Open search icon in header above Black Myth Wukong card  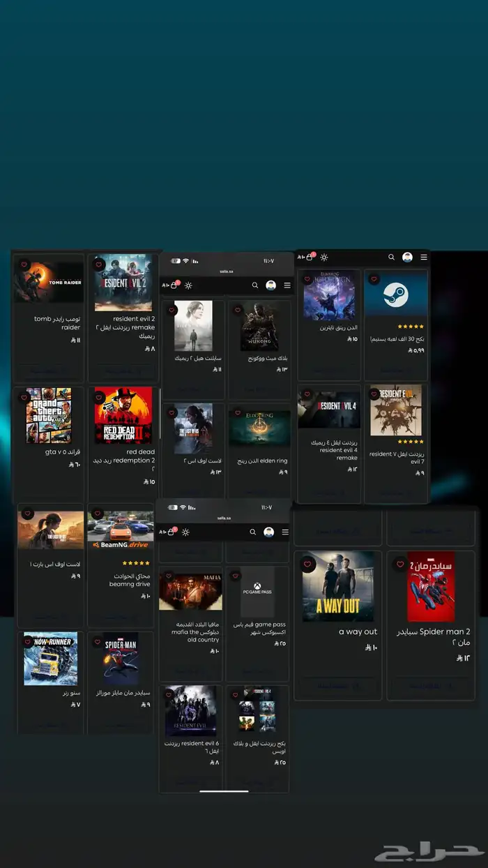click(255, 285)
